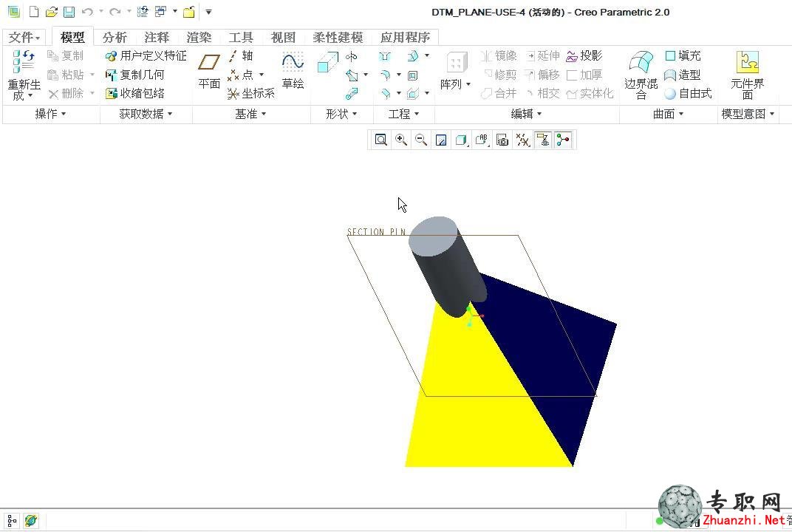The width and height of the screenshot is (792, 532).
Task: Switch to the 注释 annotate tab
Action: pyautogui.click(x=157, y=38)
